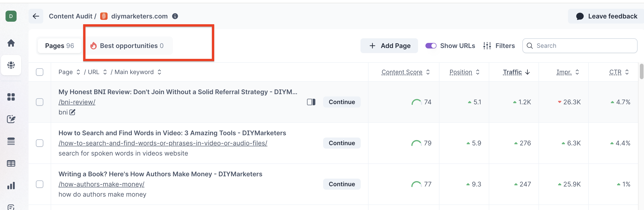Open the /bni-review/ URL link

[x=77, y=102]
